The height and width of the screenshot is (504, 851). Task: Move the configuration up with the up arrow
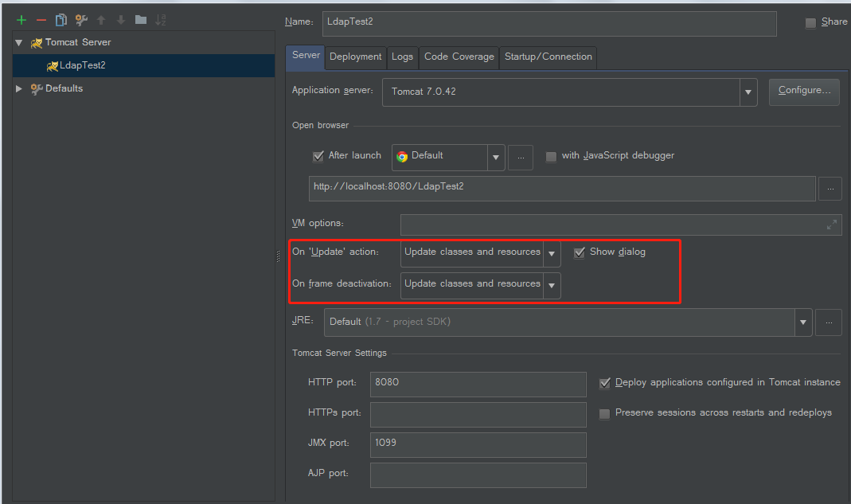coord(101,20)
